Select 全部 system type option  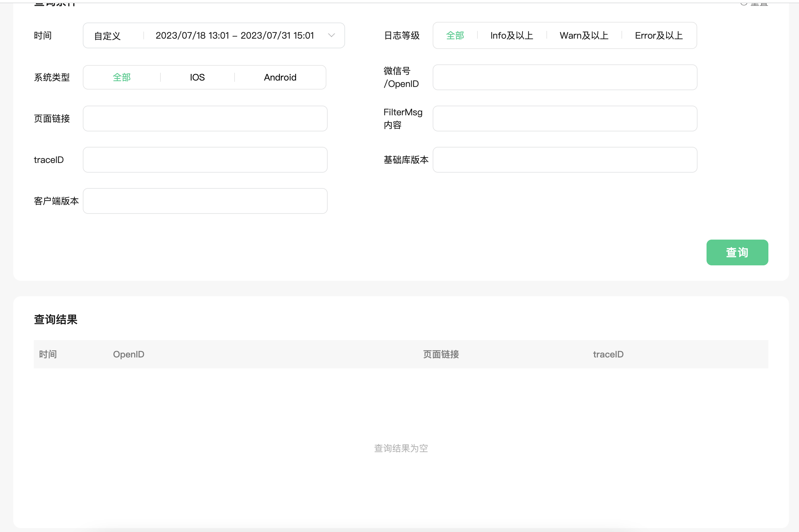121,77
